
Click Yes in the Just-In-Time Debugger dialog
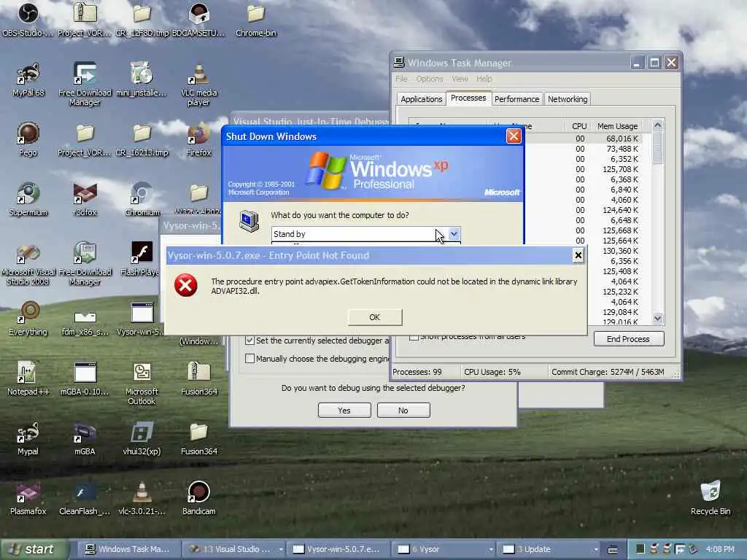click(x=344, y=411)
